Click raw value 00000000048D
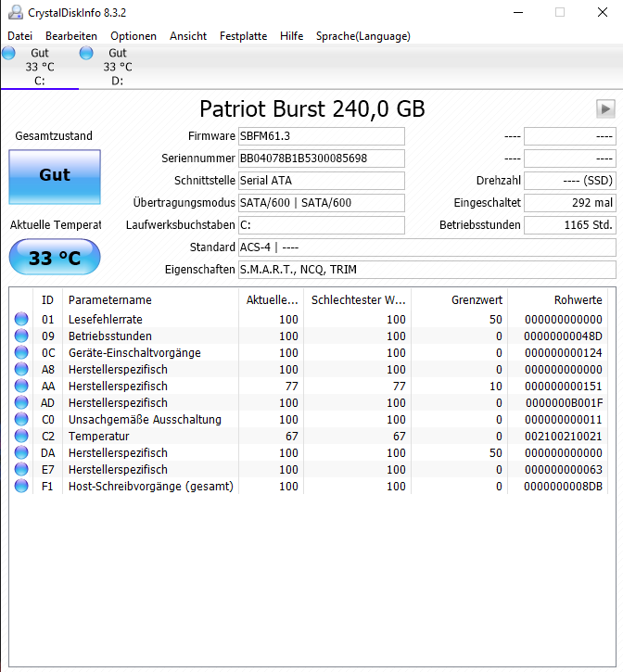This screenshot has width=623, height=672. pyautogui.click(x=563, y=336)
